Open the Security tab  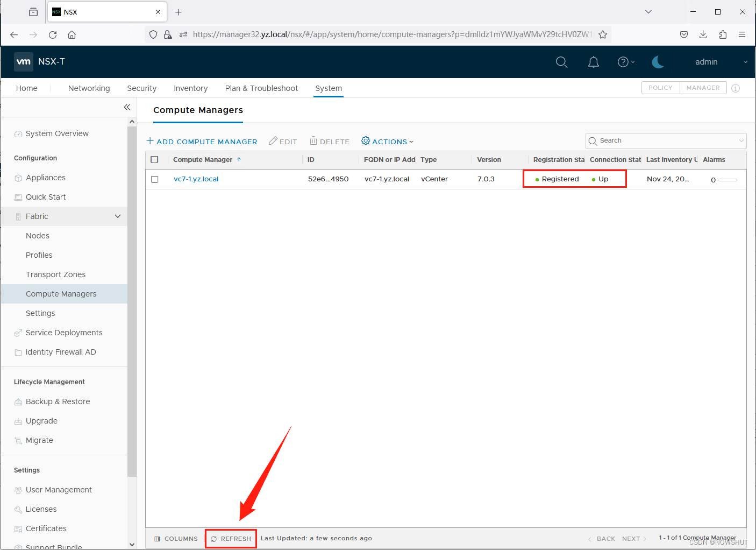142,88
